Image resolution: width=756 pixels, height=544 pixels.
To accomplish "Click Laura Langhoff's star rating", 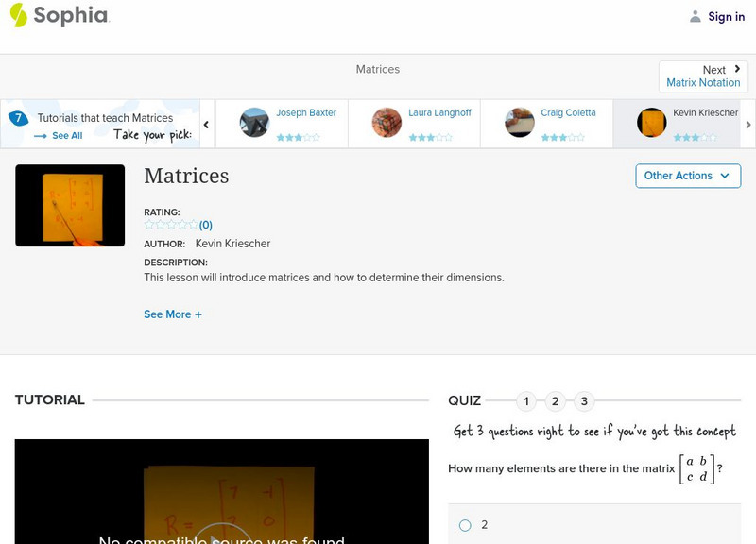I will tap(431, 137).
